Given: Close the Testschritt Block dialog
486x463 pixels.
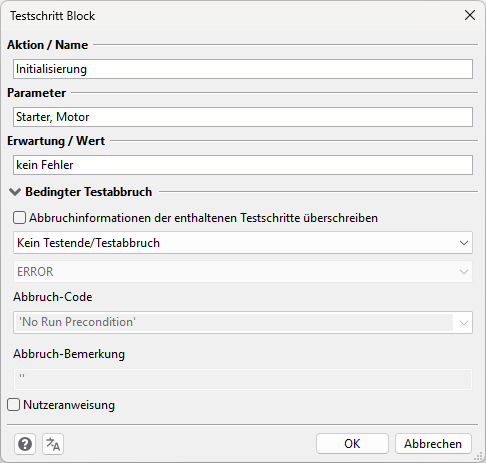Looking at the screenshot, I should (470, 15).
